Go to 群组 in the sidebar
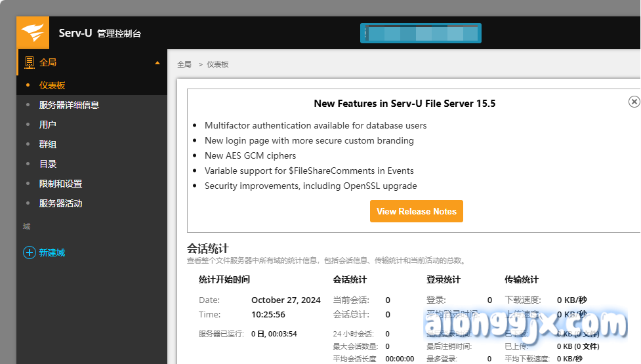Image resolution: width=641 pixels, height=364 pixels. click(47, 144)
